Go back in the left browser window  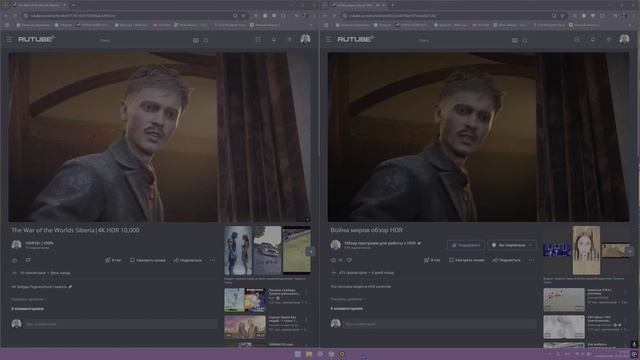coord(6,16)
